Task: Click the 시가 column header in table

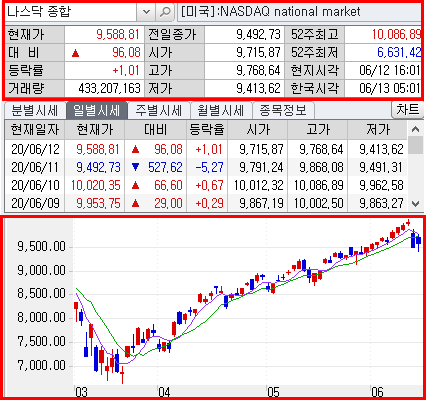Action: tap(258, 130)
